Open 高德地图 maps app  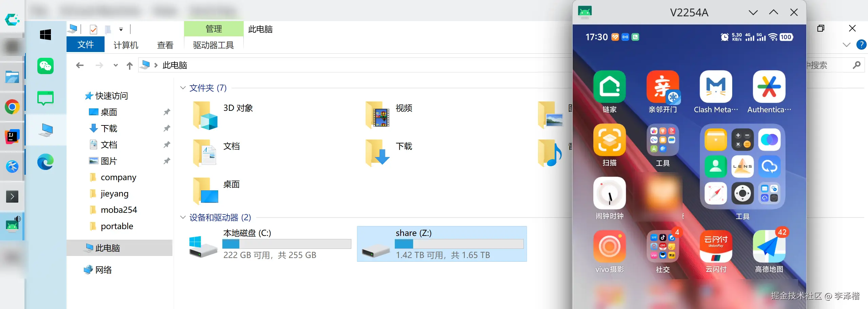(x=769, y=246)
